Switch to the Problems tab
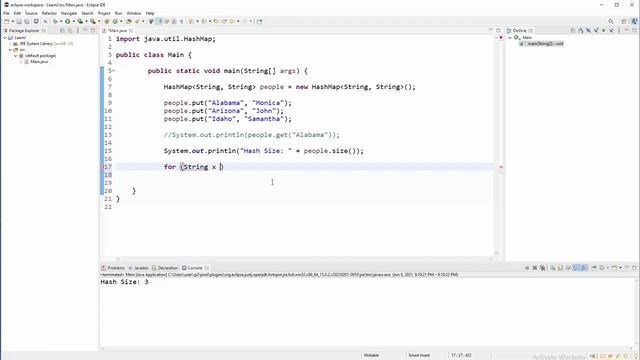The width and height of the screenshot is (640, 360). point(113,268)
